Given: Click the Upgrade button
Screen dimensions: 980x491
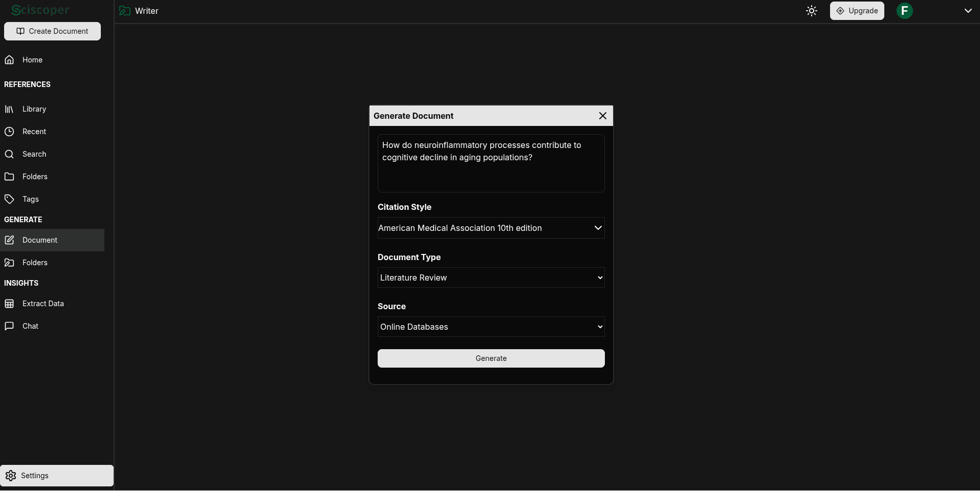Looking at the screenshot, I should [x=857, y=11].
